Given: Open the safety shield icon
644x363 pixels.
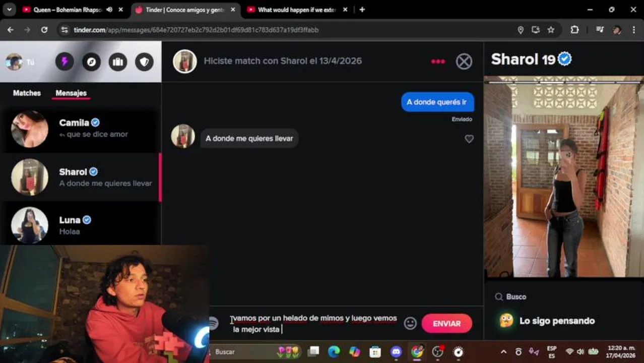Looking at the screenshot, I should point(145,62).
